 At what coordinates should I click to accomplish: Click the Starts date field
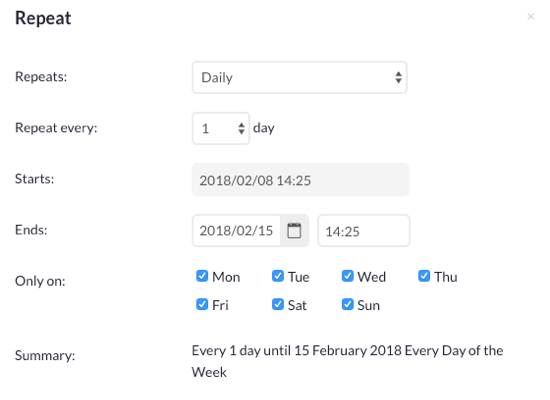301,180
